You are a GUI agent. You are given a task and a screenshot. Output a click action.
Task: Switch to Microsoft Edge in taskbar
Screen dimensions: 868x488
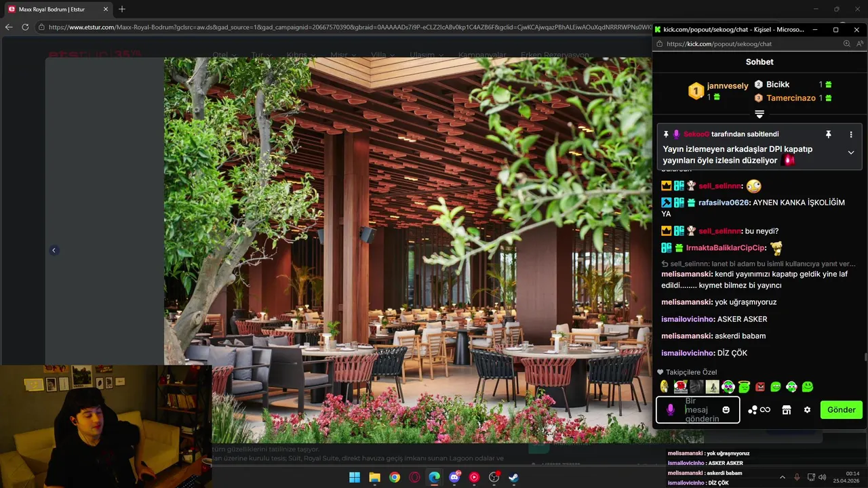click(x=434, y=477)
